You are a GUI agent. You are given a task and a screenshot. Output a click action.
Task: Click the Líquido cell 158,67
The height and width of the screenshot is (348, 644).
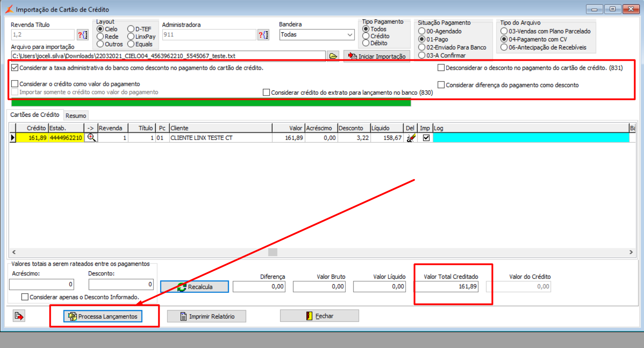[x=387, y=138]
